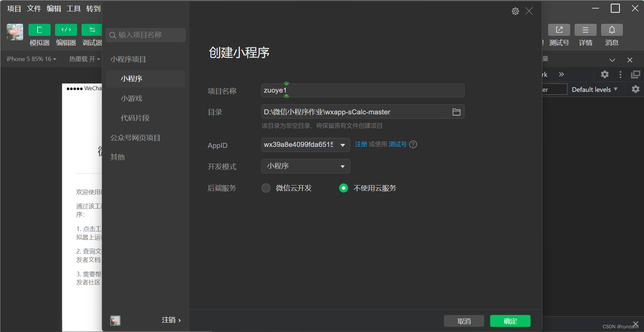644x332 pixels.
Task: Select 公众号网页项目 category
Action: (x=136, y=138)
